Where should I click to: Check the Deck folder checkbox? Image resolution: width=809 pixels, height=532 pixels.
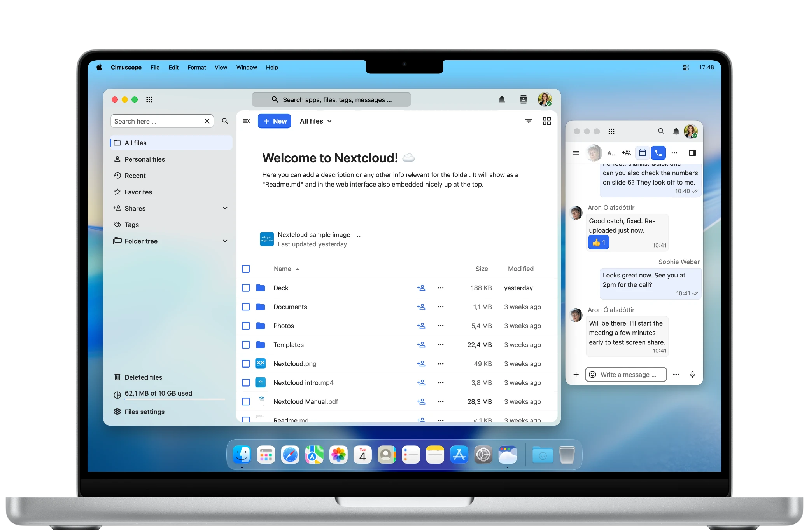[246, 288]
